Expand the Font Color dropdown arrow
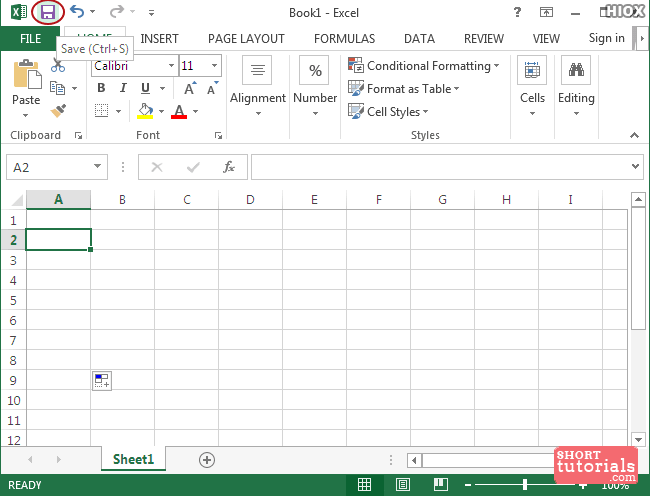 click(196, 111)
